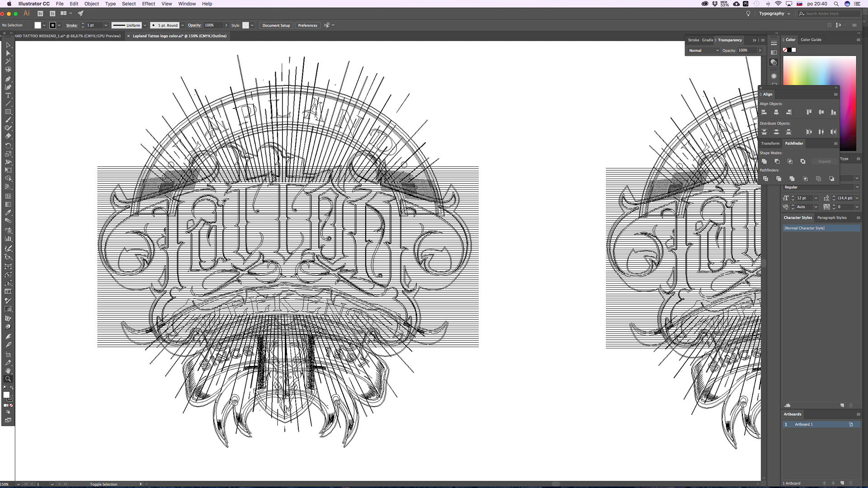The height and width of the screenshot is (488, 868).
Task: Click Divide pathfinder icon
Action: pyautogui.click(x=765, y=178)
